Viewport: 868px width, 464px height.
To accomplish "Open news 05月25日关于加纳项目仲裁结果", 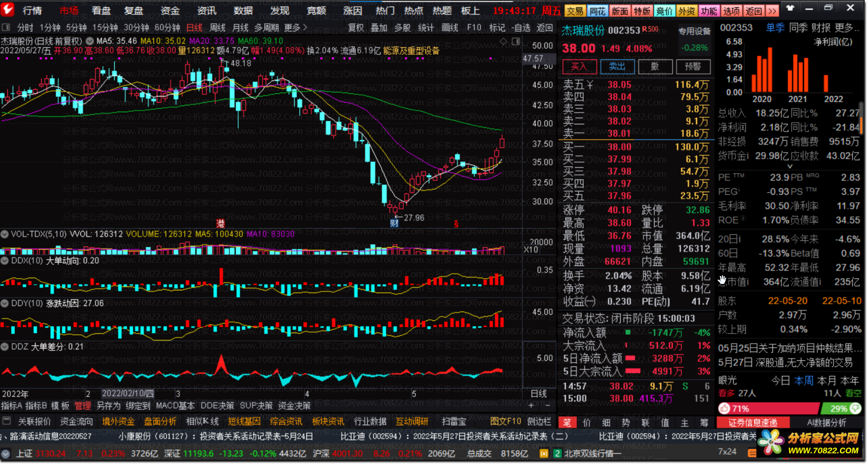I will tap(790, 348).
